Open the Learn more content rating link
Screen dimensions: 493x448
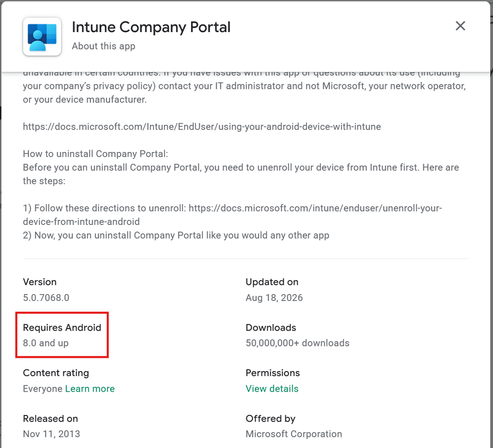pos(90,389)
